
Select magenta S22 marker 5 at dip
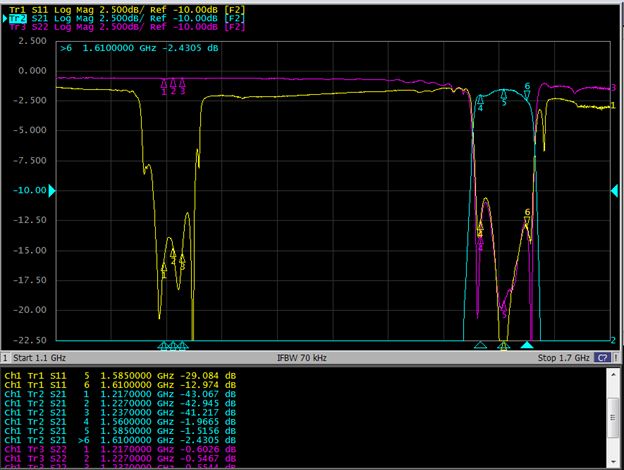click(503, 310)
